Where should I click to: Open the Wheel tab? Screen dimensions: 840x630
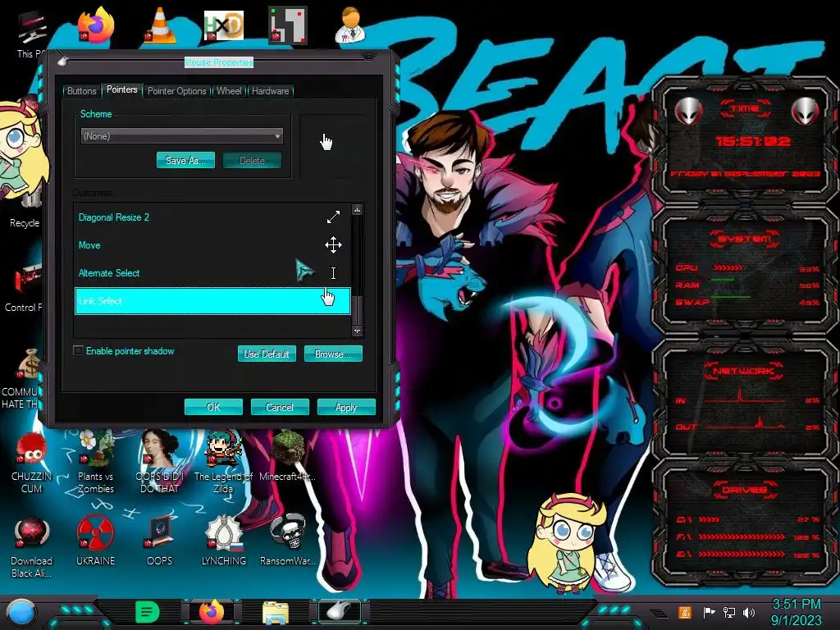point(229,91)
